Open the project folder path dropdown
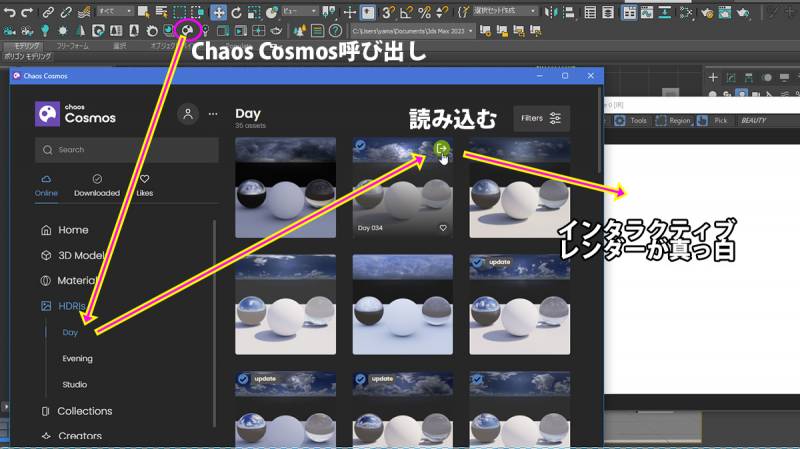 click(412, 31)
